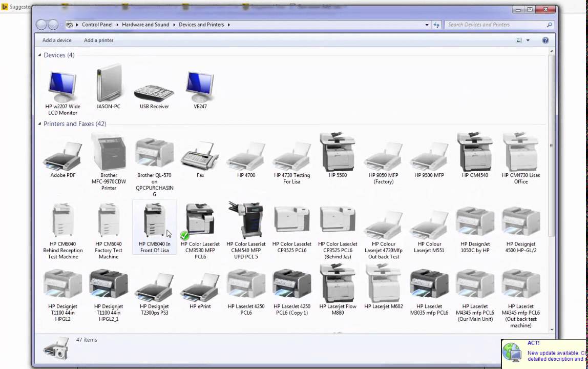Select HP LaserJet M4345 (Out back test machine)

pos(520,298)
